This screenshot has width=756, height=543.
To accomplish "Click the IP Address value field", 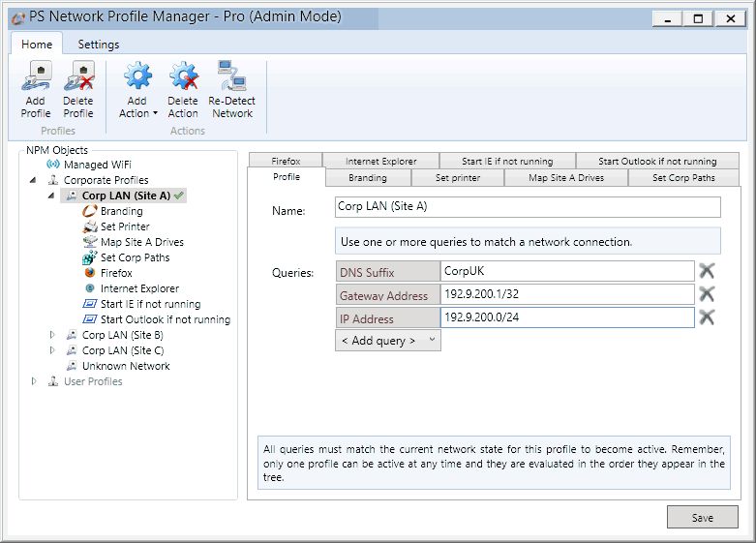I will point(567,317).
